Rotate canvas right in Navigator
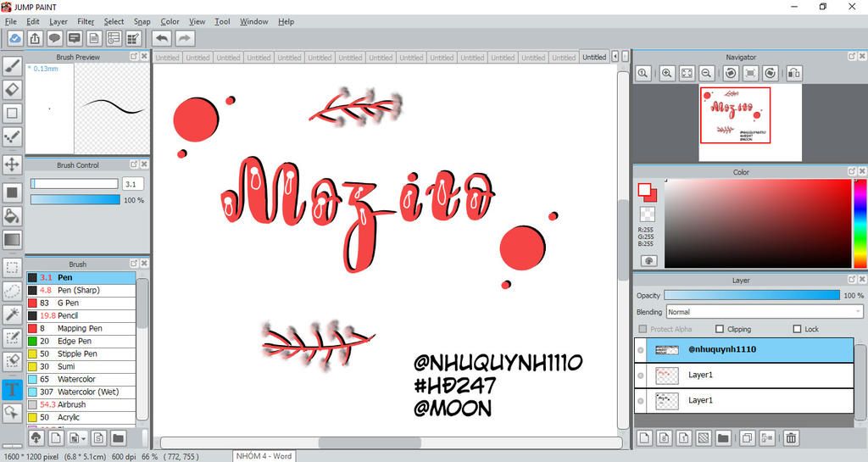This screenshot has height=462, width=868. [770, 73]
